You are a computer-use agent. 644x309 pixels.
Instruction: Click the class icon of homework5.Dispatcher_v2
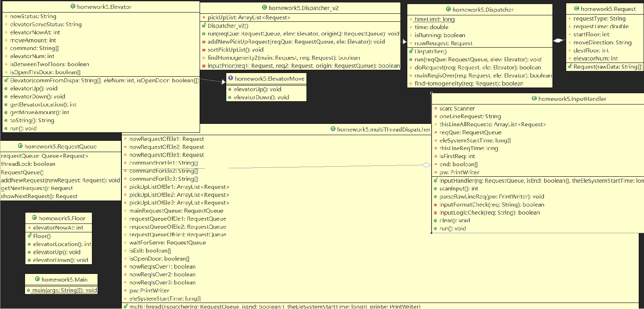(265, 8)
